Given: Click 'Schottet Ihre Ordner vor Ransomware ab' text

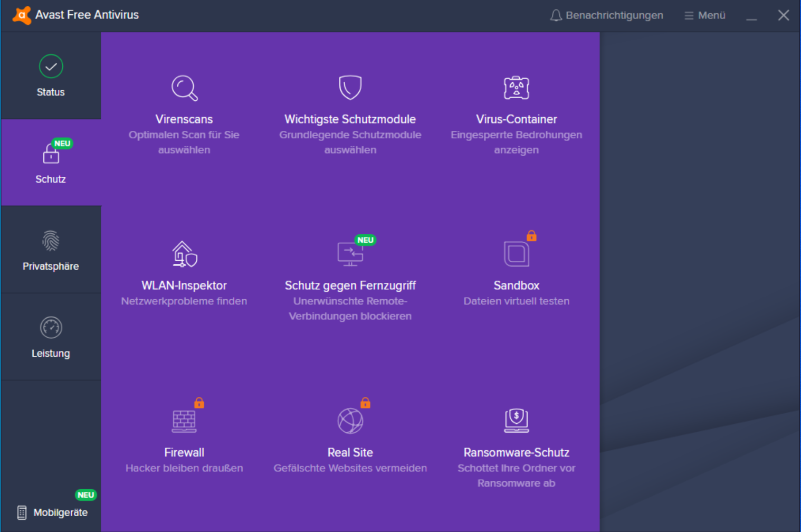Looking at the screenshot, I should click(517, 476).
